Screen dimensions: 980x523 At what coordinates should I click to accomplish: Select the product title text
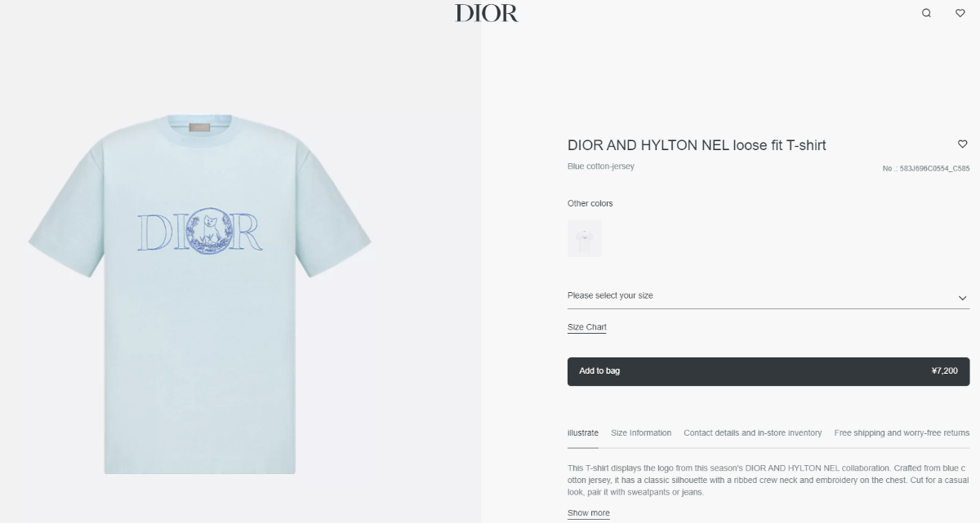coord(697,145)
